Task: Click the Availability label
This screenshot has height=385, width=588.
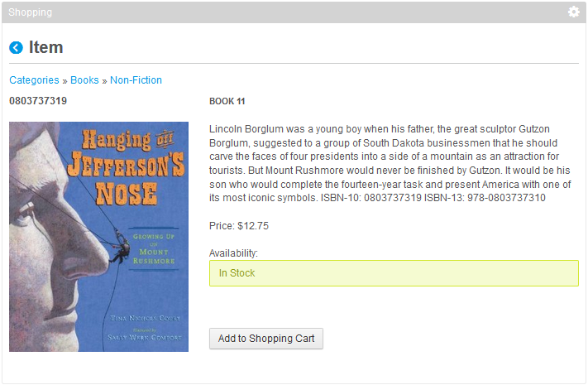Action: (233, 253)
